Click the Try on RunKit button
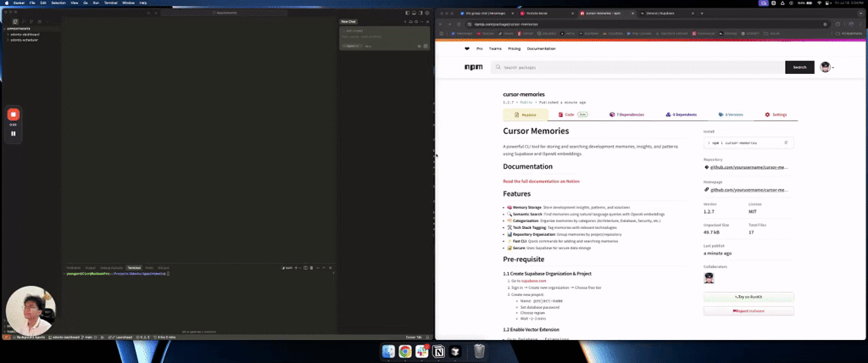Image resolution: width=868 pixels, height=363 pixels. click(x=748, y=297)
